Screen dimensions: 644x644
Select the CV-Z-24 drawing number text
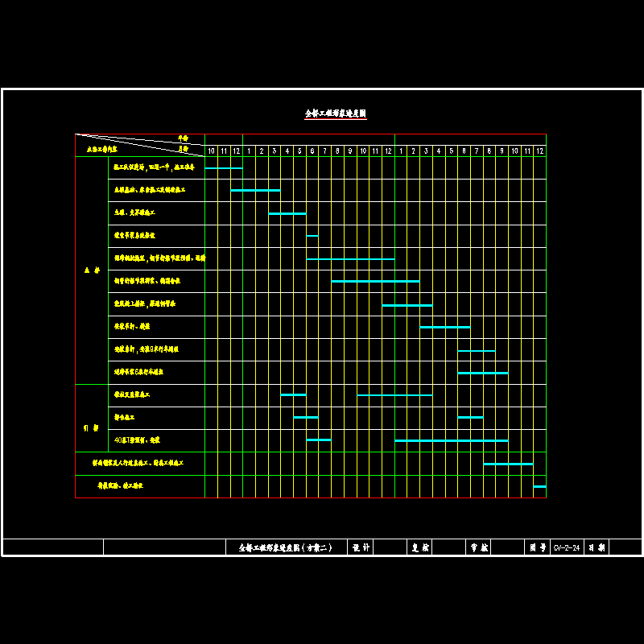pyautogui.click(x=566, y=547)
